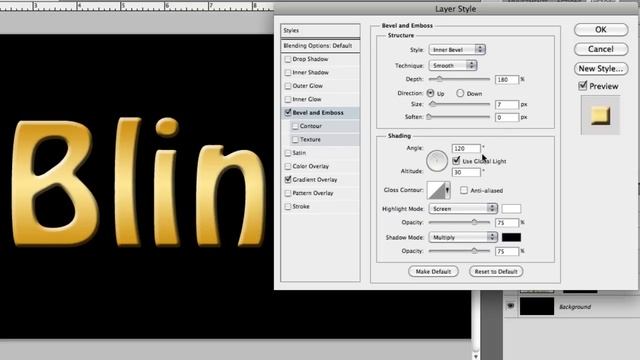
Task: Select the Up direction radio button
Action: click(x=430, y=93)
